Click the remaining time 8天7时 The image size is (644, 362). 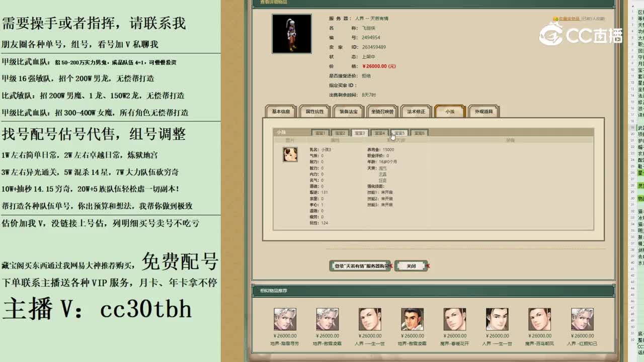coord(369,95)
